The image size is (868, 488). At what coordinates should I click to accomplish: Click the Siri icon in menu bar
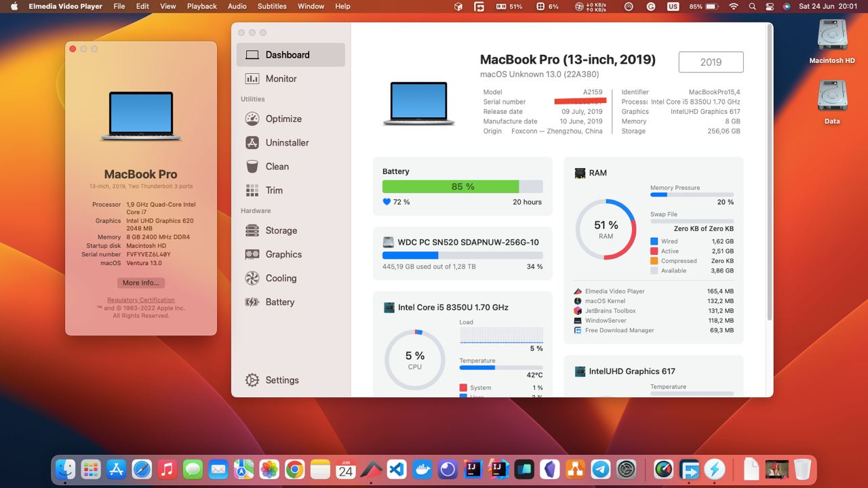[x=787, y=6]
